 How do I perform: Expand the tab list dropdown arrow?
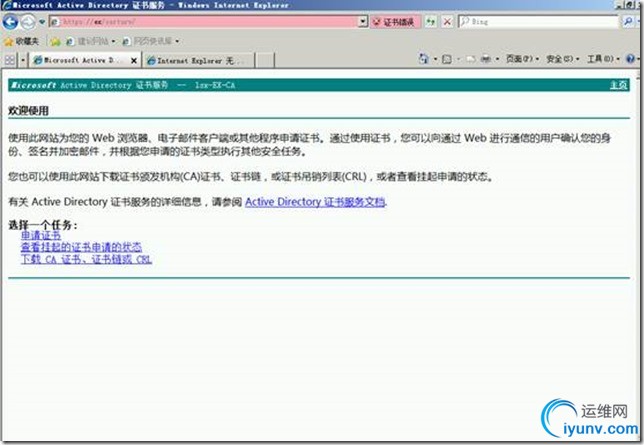tap(23, 60)
